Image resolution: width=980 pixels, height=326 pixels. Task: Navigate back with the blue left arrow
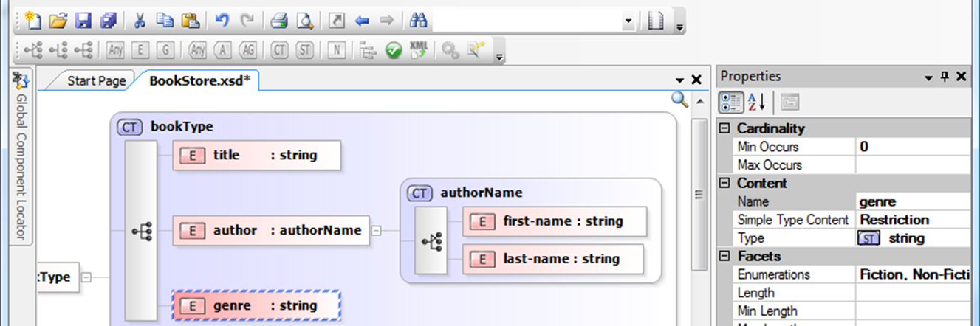pyautogui.click(x=362, y=21)
